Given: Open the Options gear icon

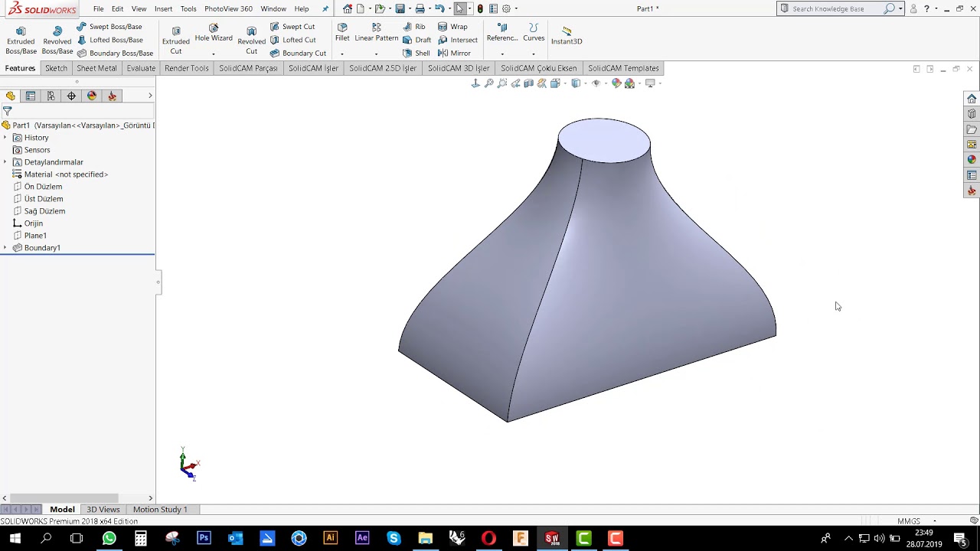Looking at the screenshot, I should click(506, 8).
